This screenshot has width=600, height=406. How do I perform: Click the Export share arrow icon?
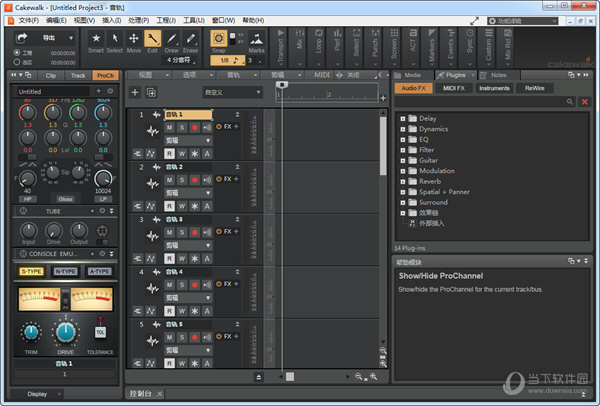22,38
